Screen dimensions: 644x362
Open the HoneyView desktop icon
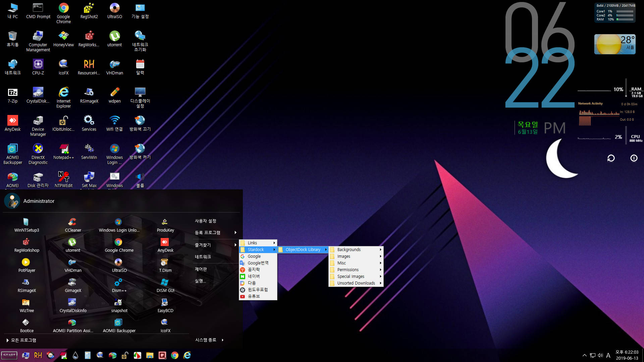[x=63, y=39]
